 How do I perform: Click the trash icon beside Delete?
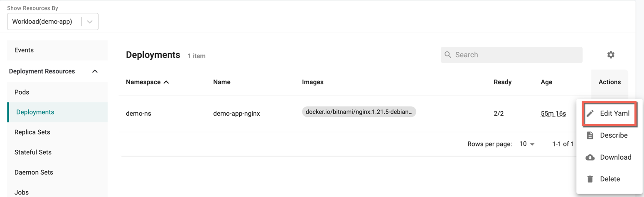(590, 179)
